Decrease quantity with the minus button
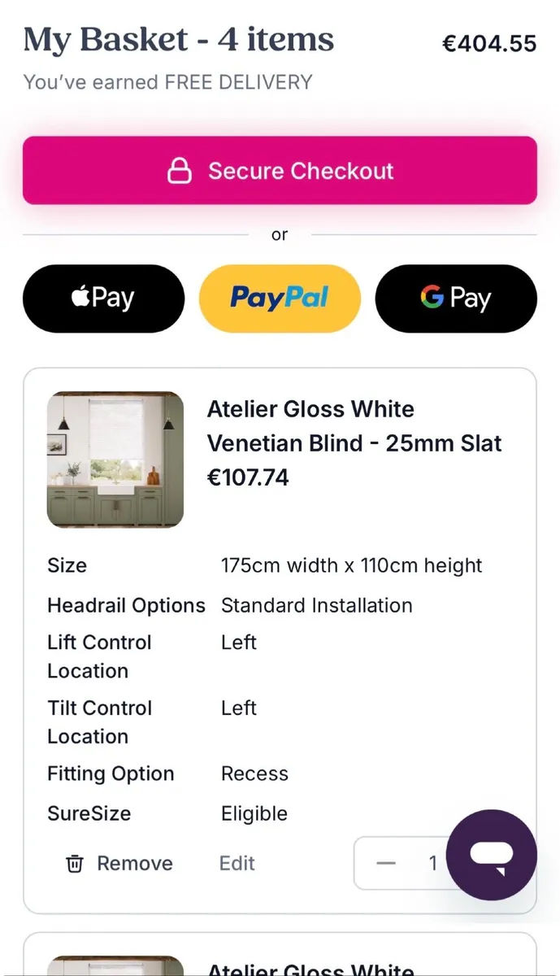 pyautogui.click(x=386, y=863)
